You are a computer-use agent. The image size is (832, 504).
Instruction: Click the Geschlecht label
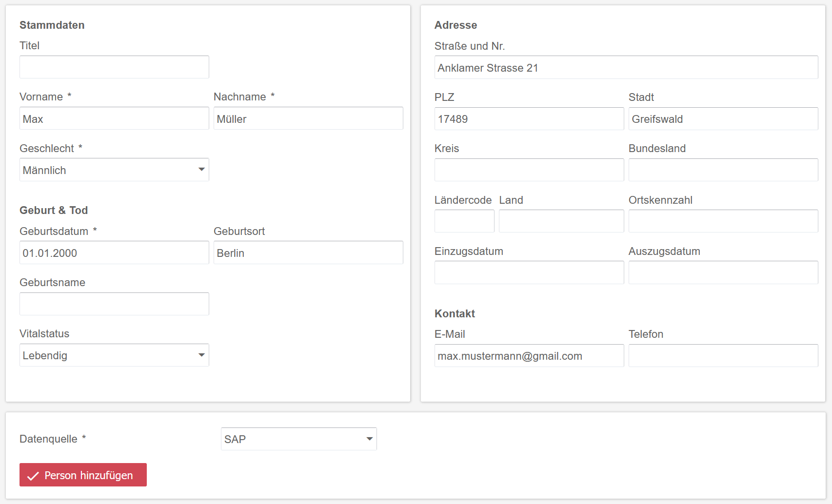pos(47,148)
